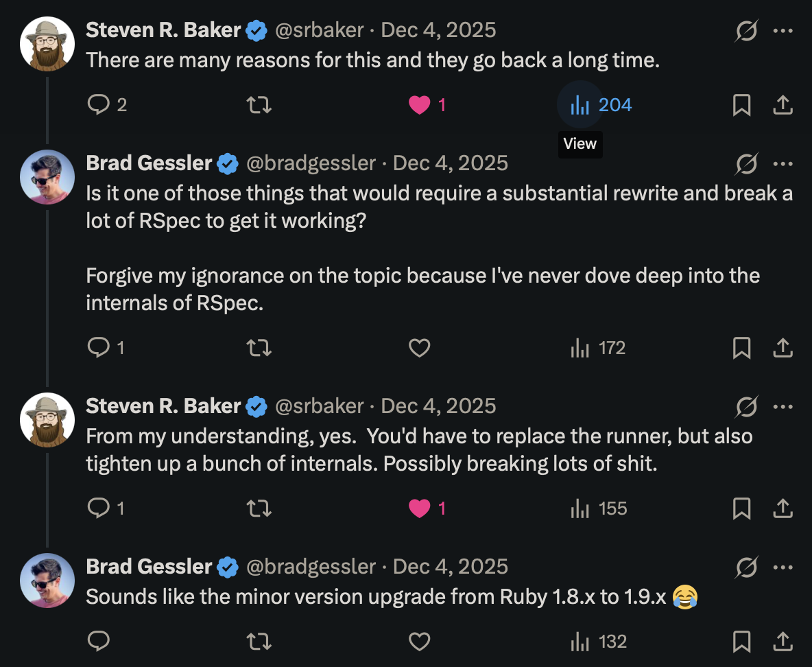Open more options on Brad's RSpec question tweet

pyautogui.click(x=783, y=164)
